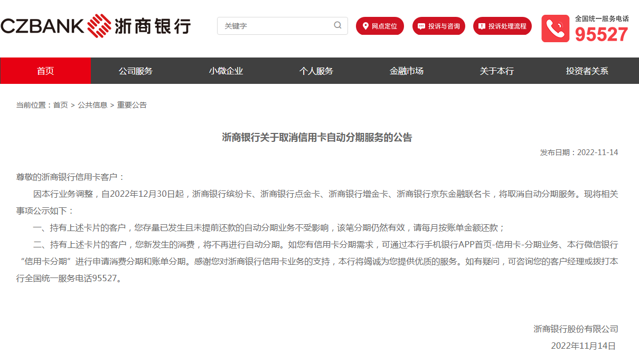
Task: Open the 公司服务 navigation menu
Action: [136, 71]
